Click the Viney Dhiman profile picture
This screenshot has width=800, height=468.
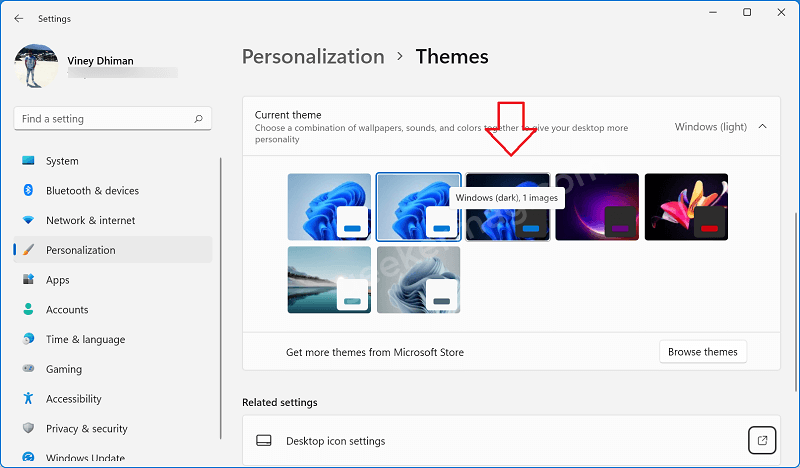[36, 65]
